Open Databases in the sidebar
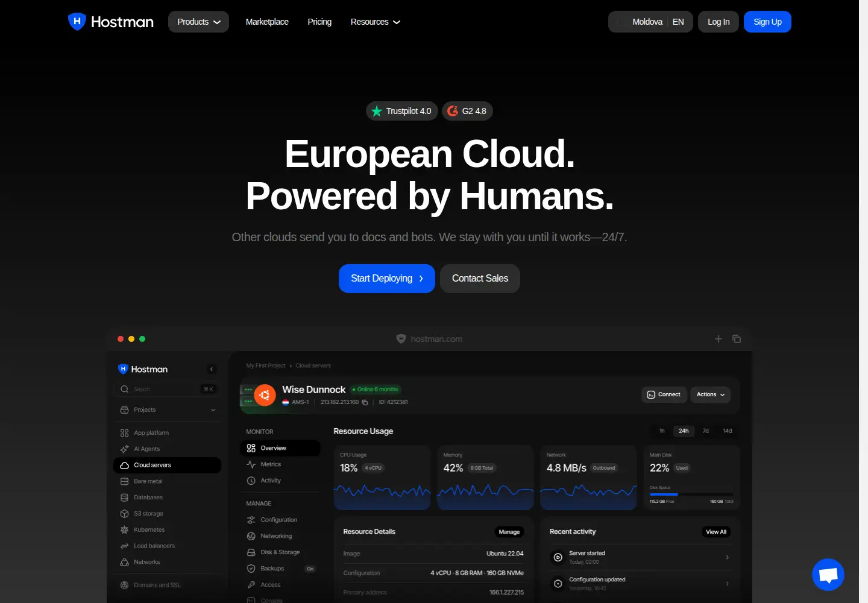Image resolution: width=868 pixels, height=603 pixels. pos(167,497)
